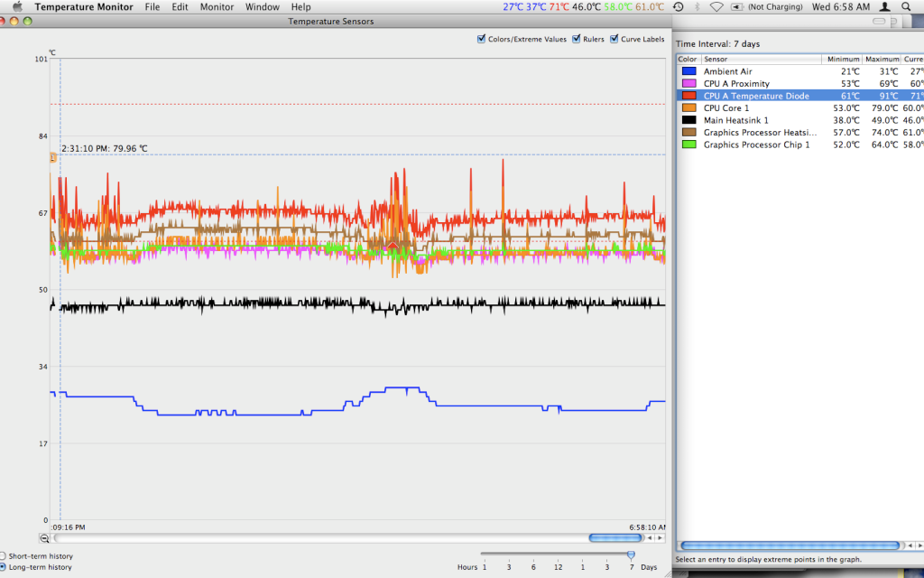
Task: Click the user account silhouette icon
Action: 883,6
